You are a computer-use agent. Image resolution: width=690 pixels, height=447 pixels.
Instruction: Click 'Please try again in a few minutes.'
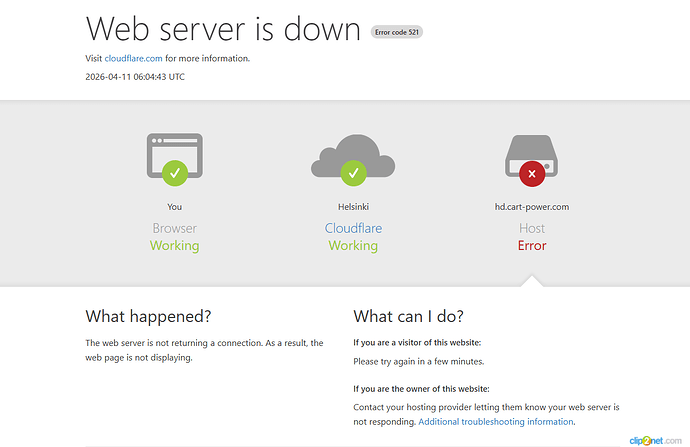point(418,361)
